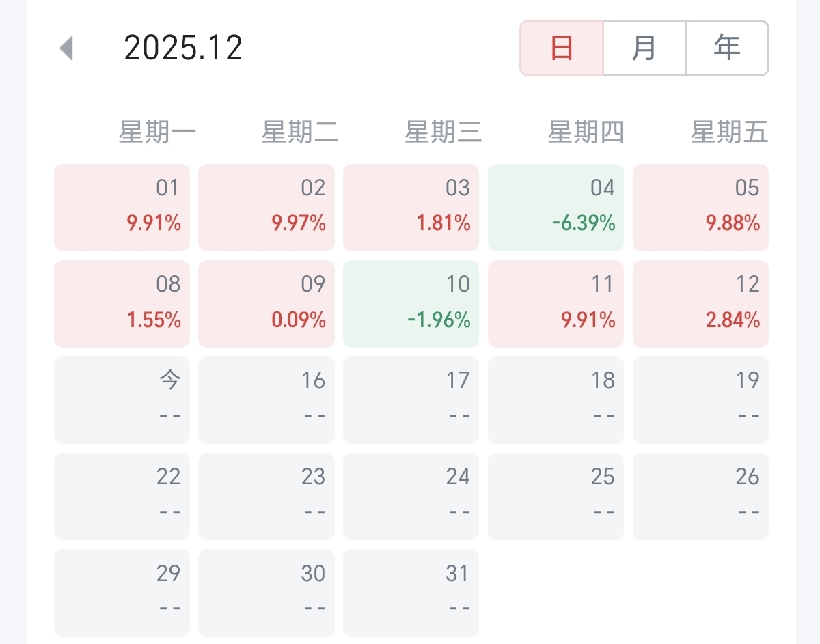Screen dimensions: 820x644
Task: Tap day 05 cell showing 9.88%
Action: tap(700, 208)
